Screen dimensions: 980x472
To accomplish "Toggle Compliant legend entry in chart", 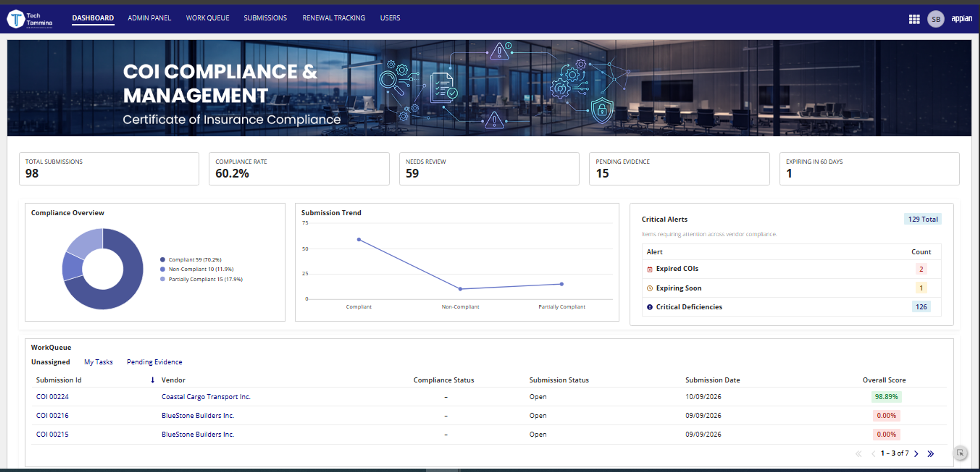I will pyautogui.click(x=191, y=260).
